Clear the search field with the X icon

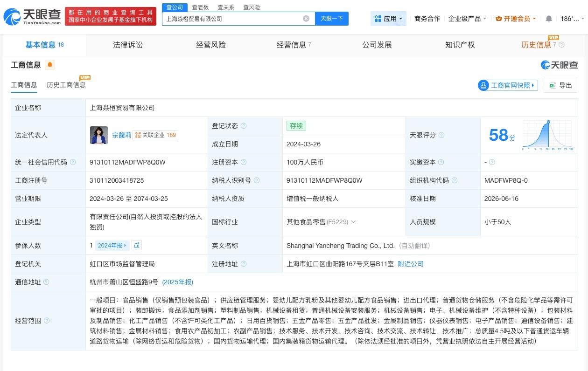pyautogui.click(x=306, y=19)
